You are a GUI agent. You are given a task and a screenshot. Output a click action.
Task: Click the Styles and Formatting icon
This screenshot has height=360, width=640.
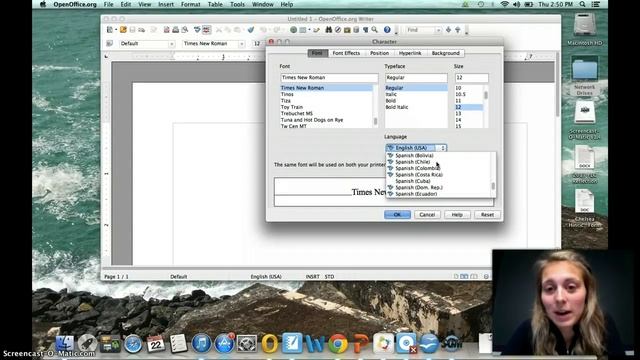click(109, 43)
